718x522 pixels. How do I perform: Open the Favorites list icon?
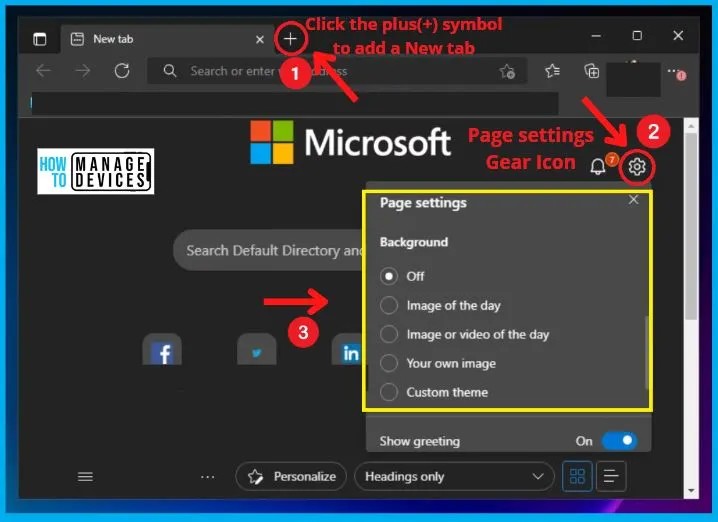coord(552,71)
